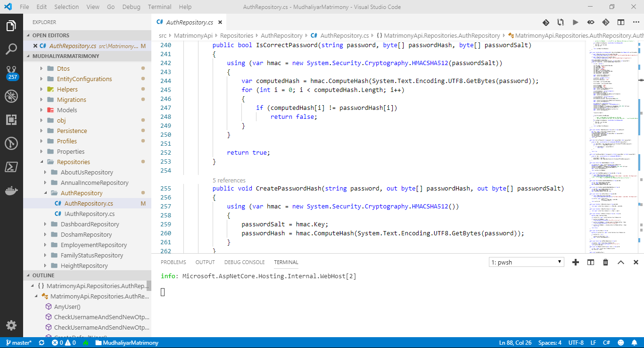The width and height of the screenshot is (644, 348).
Task: Open the PowerShell view in activity bar
Action: point(11,166)
